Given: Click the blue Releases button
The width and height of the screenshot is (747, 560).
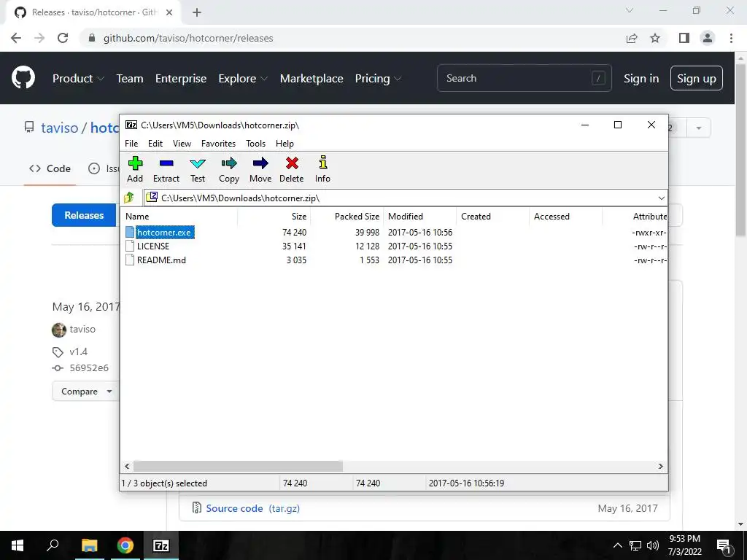Looking at the screenshot, I should point(85,215).
